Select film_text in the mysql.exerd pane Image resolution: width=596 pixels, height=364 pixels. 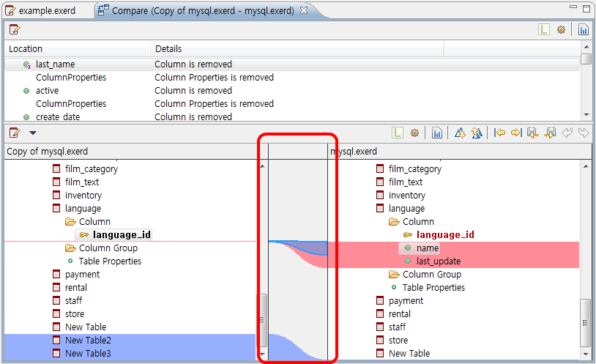[405, 182]
